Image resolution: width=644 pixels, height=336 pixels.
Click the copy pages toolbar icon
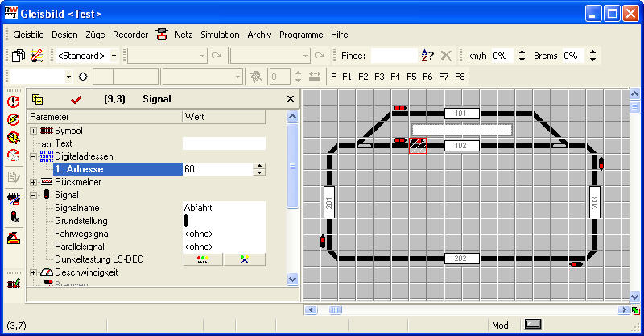point(19,56)
